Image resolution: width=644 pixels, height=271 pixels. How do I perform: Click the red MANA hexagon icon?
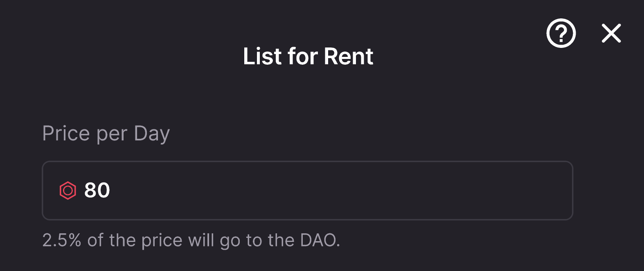pyautogui.click(x=68, y=190)
